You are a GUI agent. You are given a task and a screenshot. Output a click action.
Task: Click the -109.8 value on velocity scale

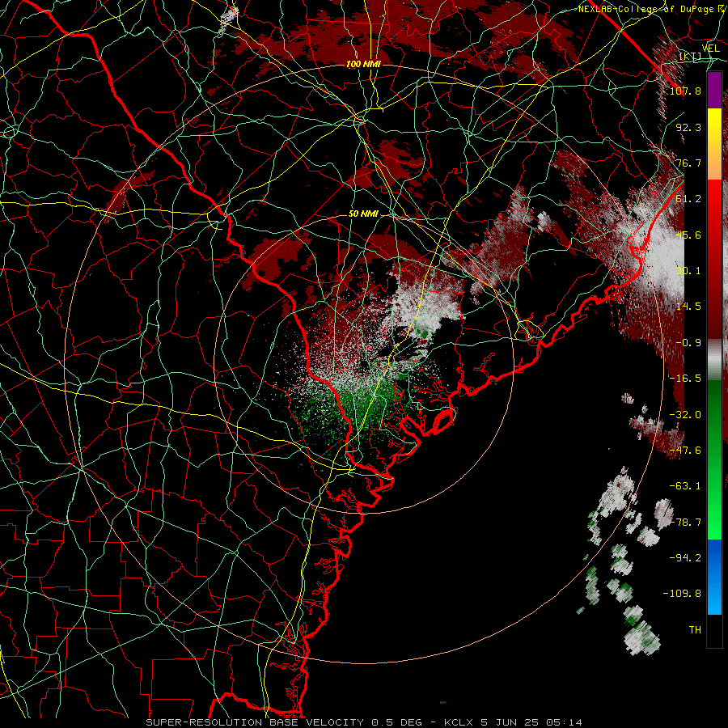682,594
